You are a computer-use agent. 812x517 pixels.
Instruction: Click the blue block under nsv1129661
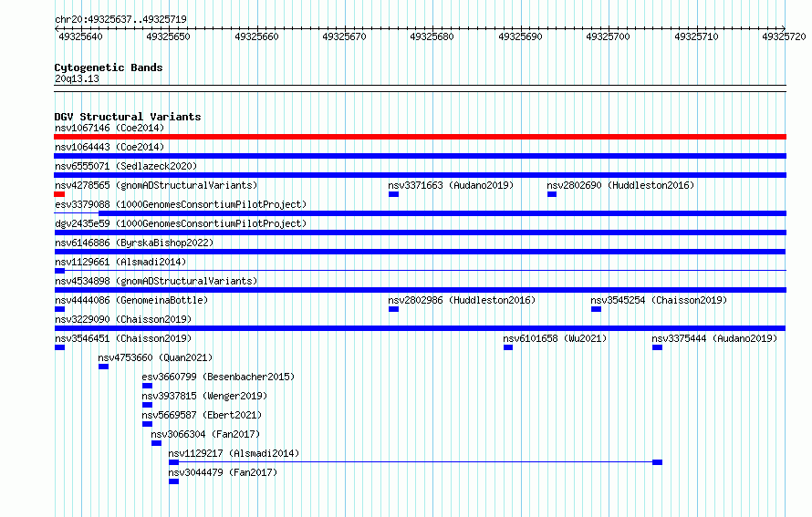(59, 271)
